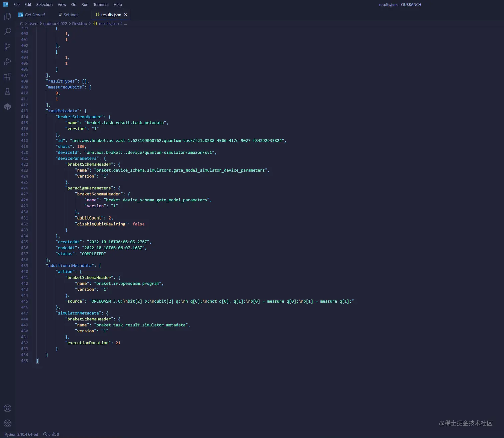Image resolution: width=504 pixels, height=438 pixels.
Task: Click "braket.task_result.task_metadata" value
Action: pyautogui.click(x=125, y=123)
